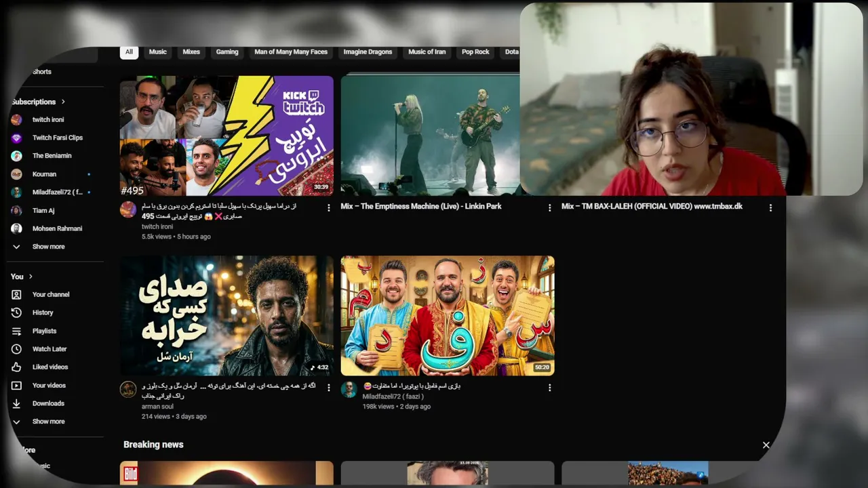This screenshot has height=488, width=868.
Task: Open Liked videos thumbs-up icon
Action: coord(16,367)
